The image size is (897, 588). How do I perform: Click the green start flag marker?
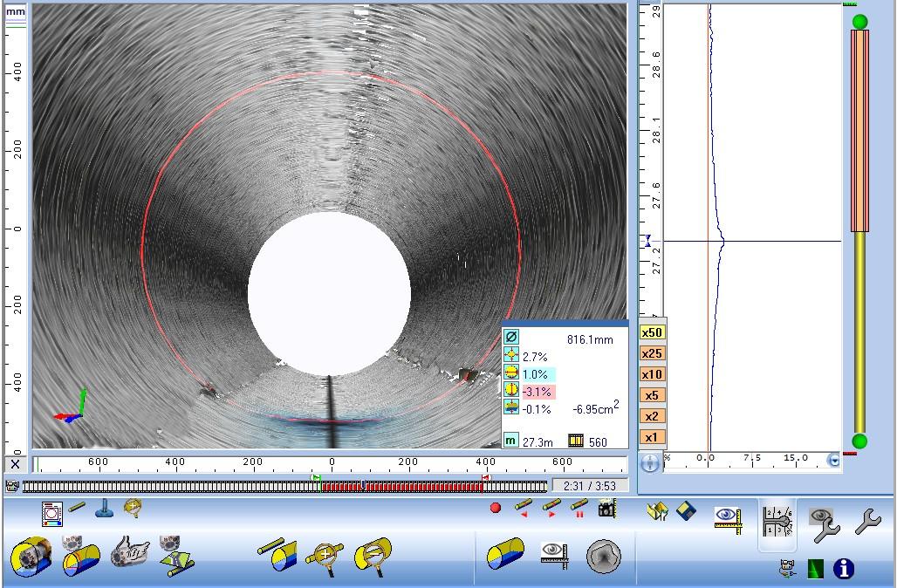pyautogui.click(x=316, y=477)
